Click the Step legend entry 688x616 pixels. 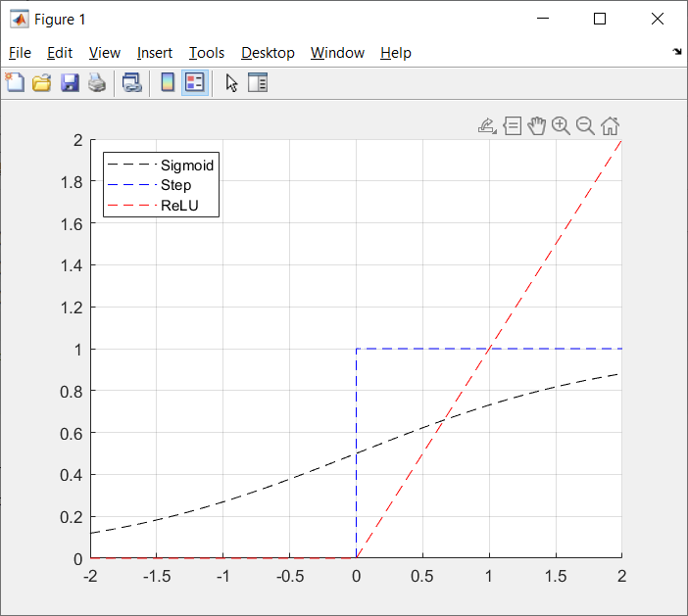point(149,184)
